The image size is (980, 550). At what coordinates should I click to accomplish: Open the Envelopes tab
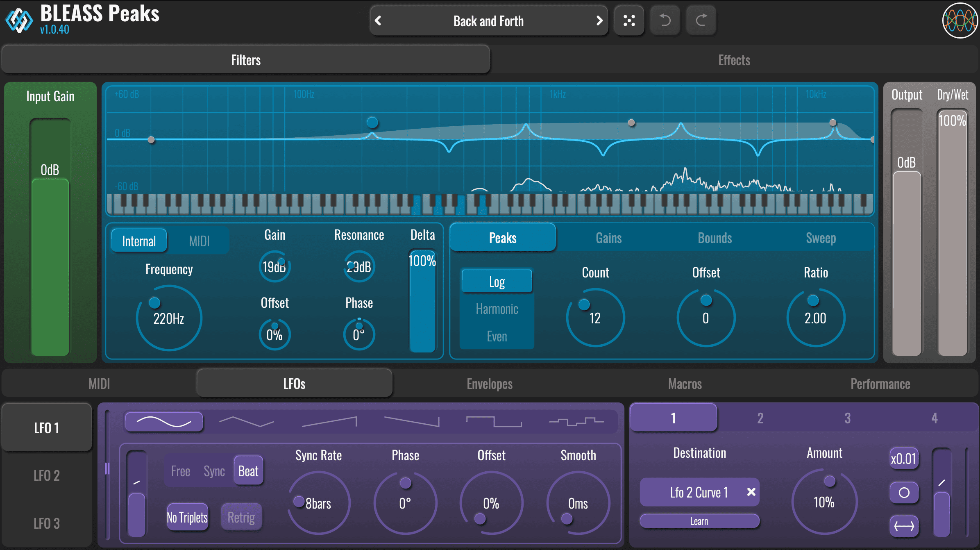[490, 384]
